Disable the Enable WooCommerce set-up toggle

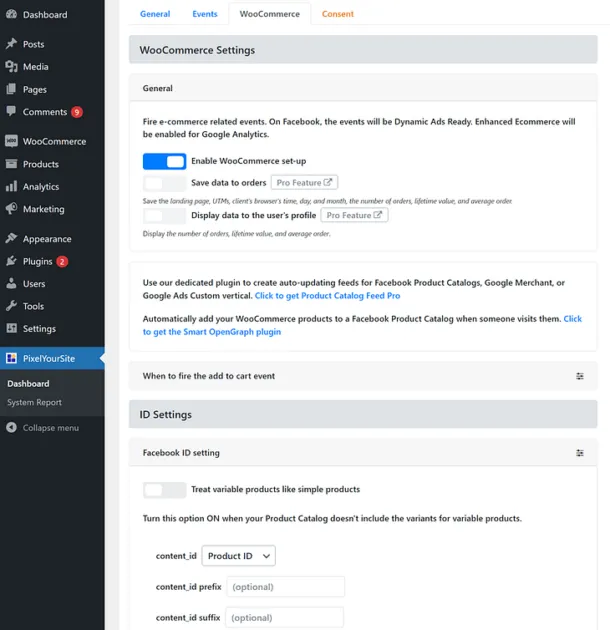pos(164,161)
